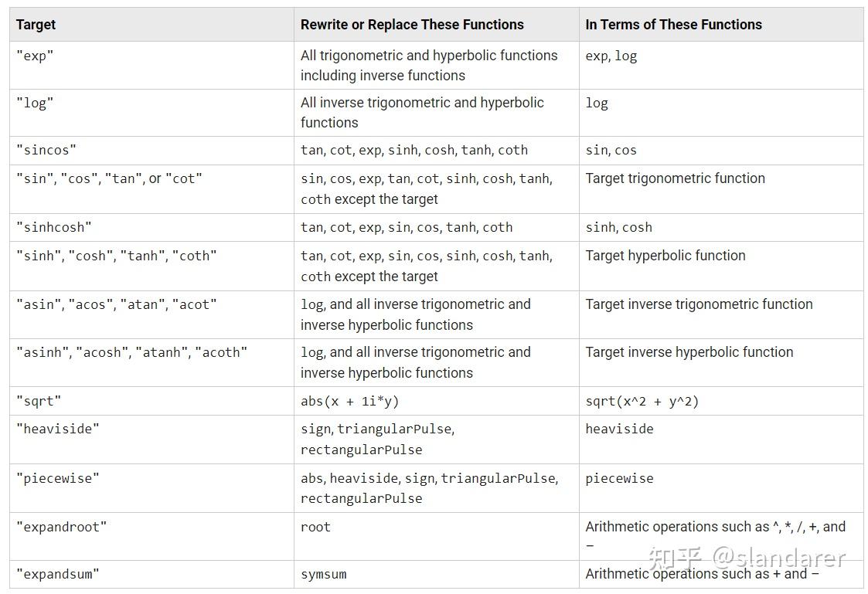This screenshot has width=868, height=594.
Task: Click the Zhihu @slandarer watermark
Action: [747, 557]
